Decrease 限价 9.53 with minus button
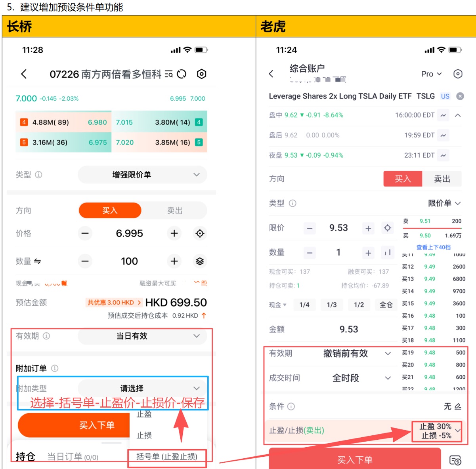The width and height of the screenshot is (476, 469). point(310,228)
